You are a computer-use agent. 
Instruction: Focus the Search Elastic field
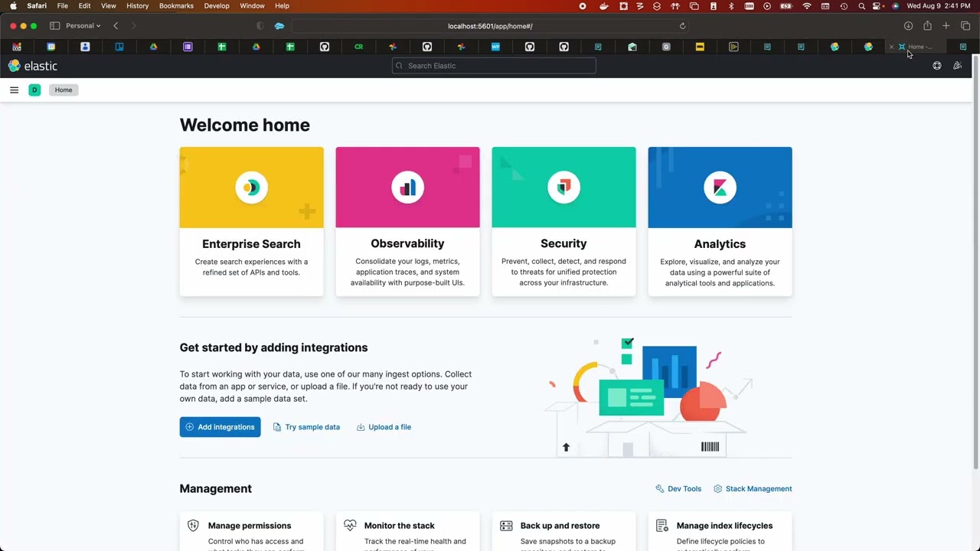(494, 66)
